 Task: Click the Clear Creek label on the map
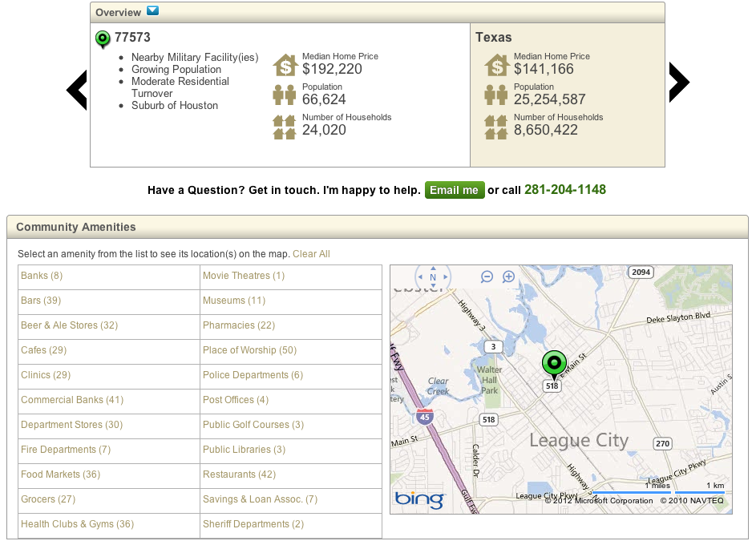tap(439, 386)
